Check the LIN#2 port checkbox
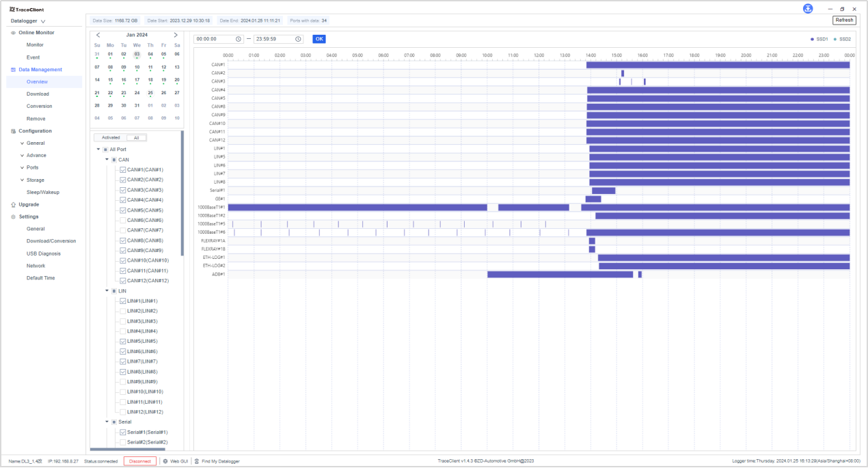The width and height of the screenshot is (868, 468). pos(123,311)
